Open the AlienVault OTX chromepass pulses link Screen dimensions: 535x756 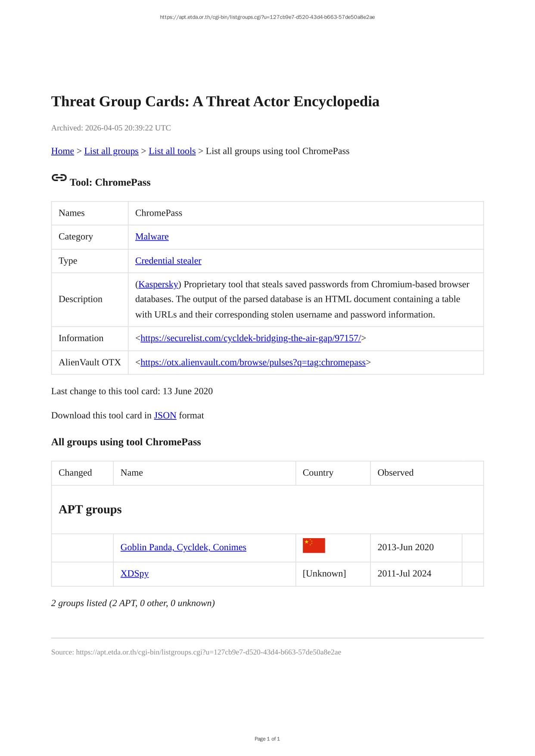point(253,363)
